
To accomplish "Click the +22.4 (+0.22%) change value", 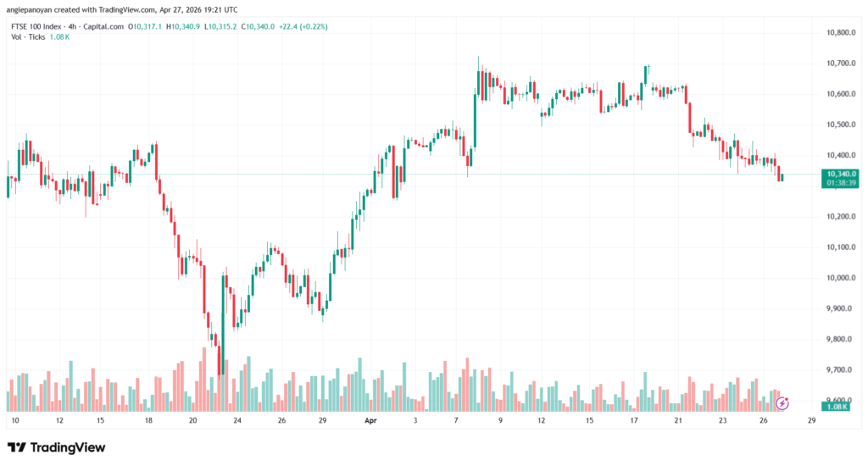I will [x=303, y=26].
